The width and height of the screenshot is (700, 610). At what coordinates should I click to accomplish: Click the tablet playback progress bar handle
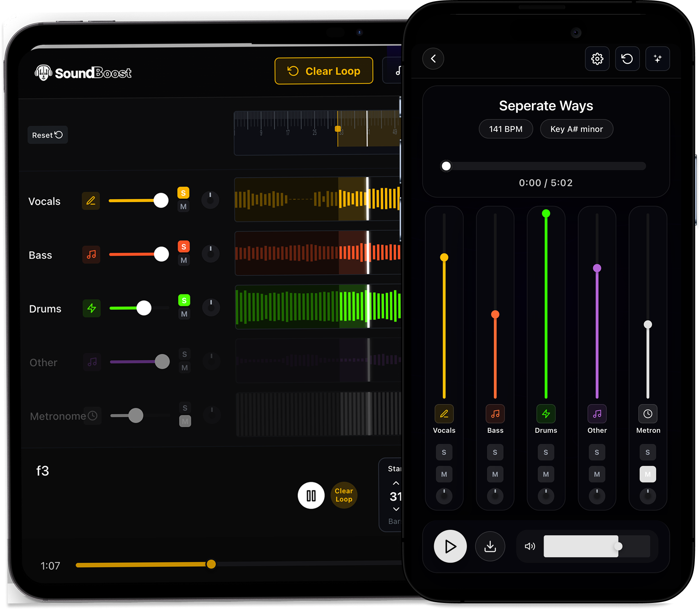pyautogui.click(x=211, y=564)
